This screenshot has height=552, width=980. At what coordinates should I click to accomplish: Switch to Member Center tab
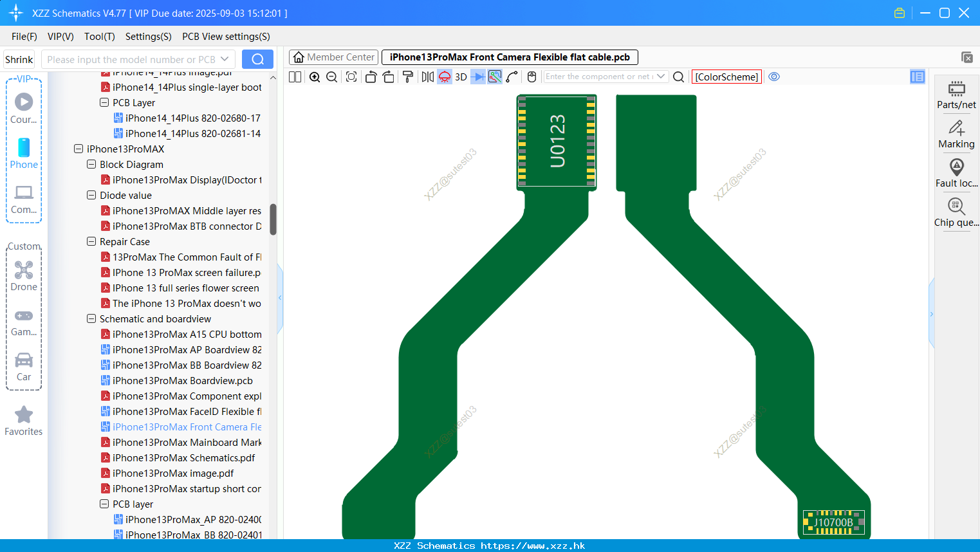[334, 57]
